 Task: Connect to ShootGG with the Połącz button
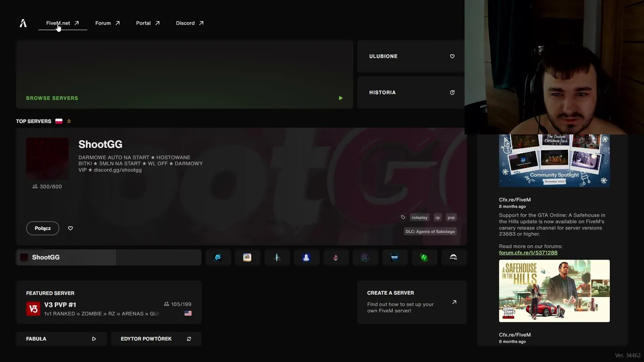[43, 228]
